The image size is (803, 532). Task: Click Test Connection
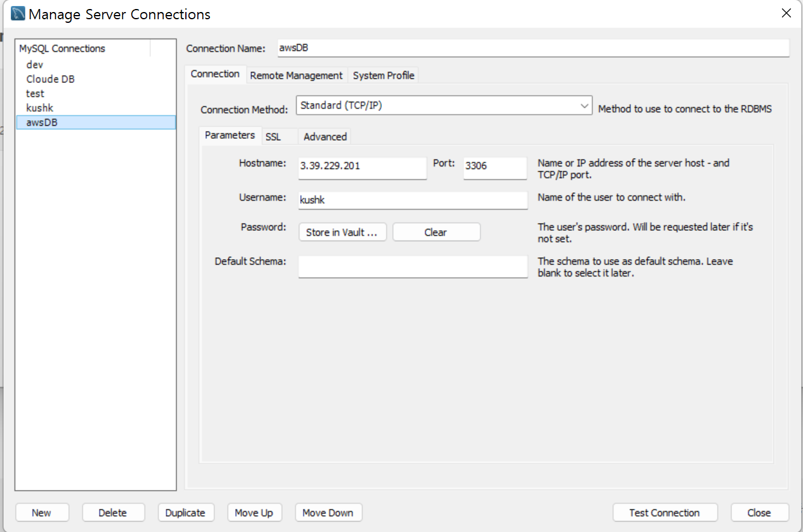click(665, 513)
